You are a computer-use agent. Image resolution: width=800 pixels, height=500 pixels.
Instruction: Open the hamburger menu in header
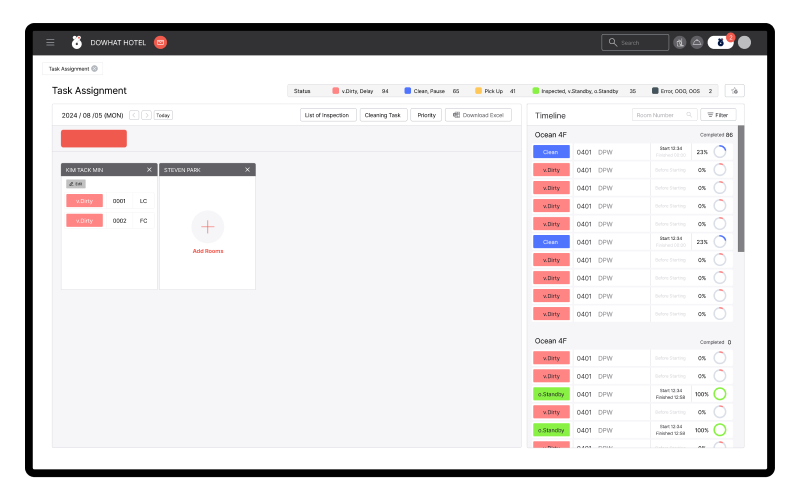(x=50, y=42)
